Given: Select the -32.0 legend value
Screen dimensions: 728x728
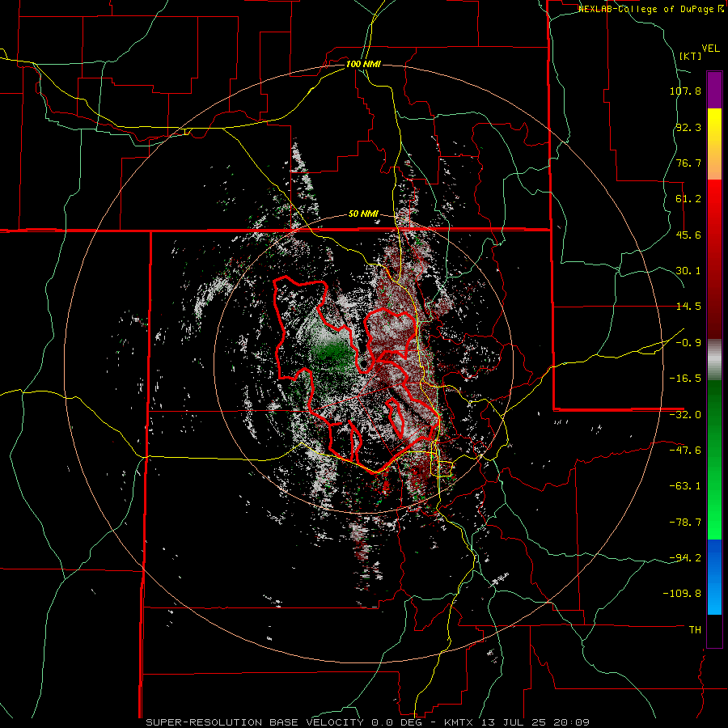Looking at the screenshot, I should coord(685,415).
